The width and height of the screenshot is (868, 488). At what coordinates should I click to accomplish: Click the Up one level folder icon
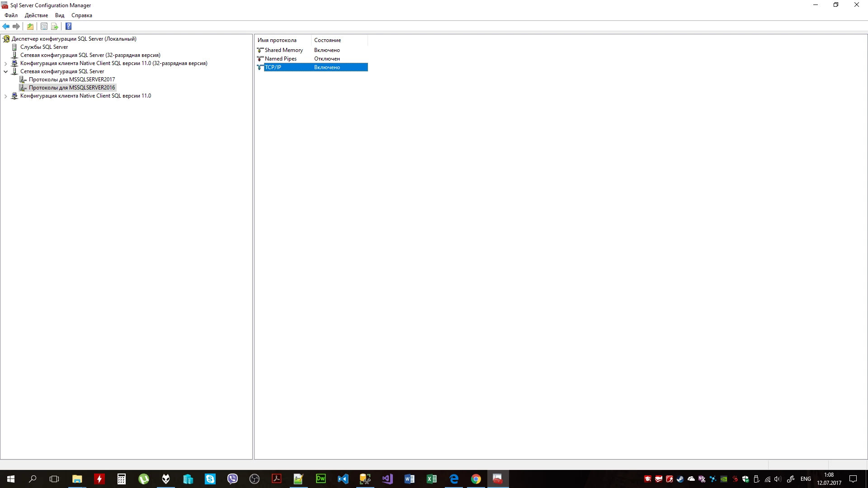point(30,26)
